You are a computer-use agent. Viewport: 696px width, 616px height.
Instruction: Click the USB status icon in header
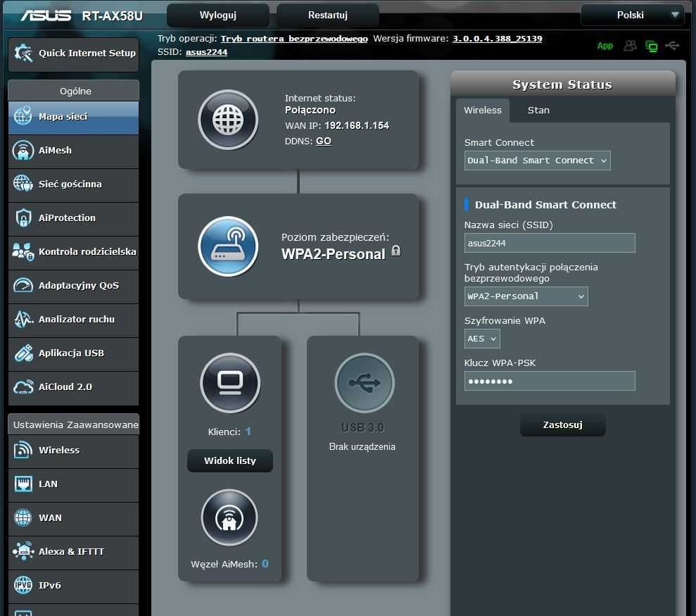pyautogui.click(x=672, y=45)
